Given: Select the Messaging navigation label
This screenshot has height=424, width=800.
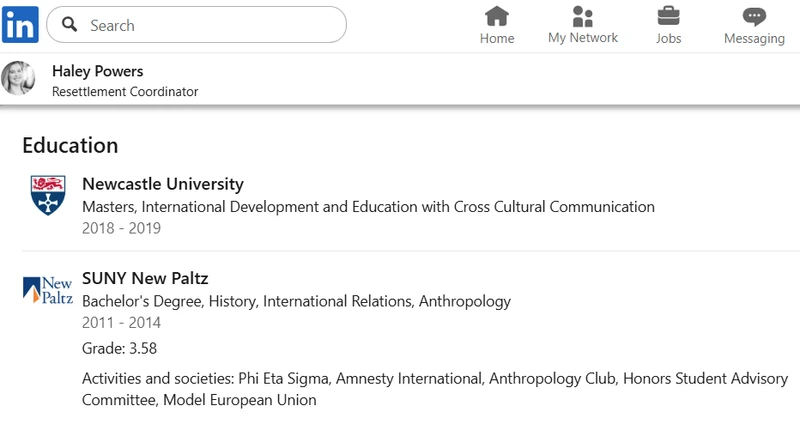Looking at the screenshot, I should click(x=754, y=39).
